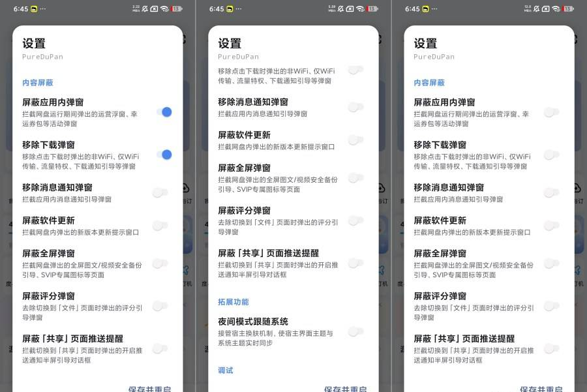The image size is (587, 392).
Task: Turn off the enabled 屏蔽应用内弹窗 switch
Action: [x=165, y=112]
